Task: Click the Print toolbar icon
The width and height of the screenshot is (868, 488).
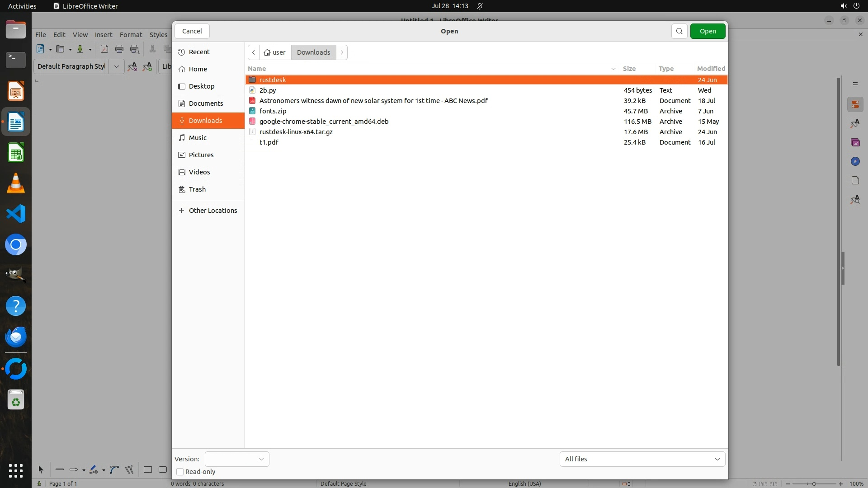Action: click(x=119, y=49)
